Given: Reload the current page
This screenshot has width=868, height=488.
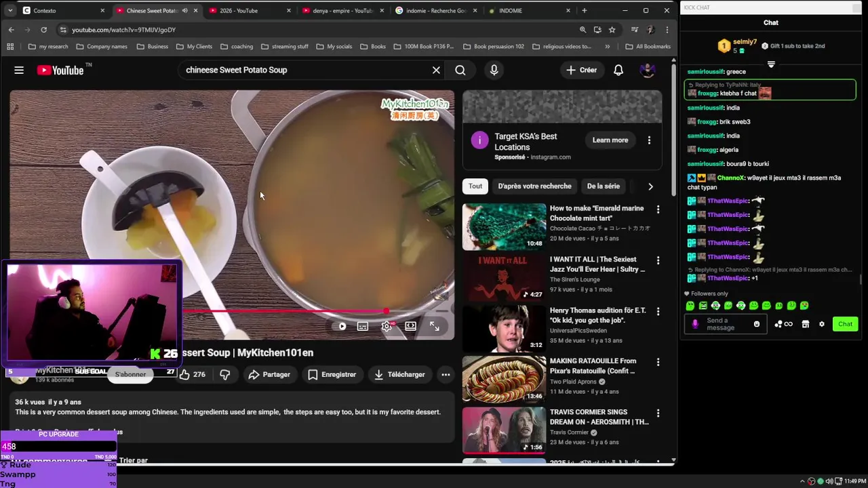Looking at the screenshot, I should [x=43, y=30].
